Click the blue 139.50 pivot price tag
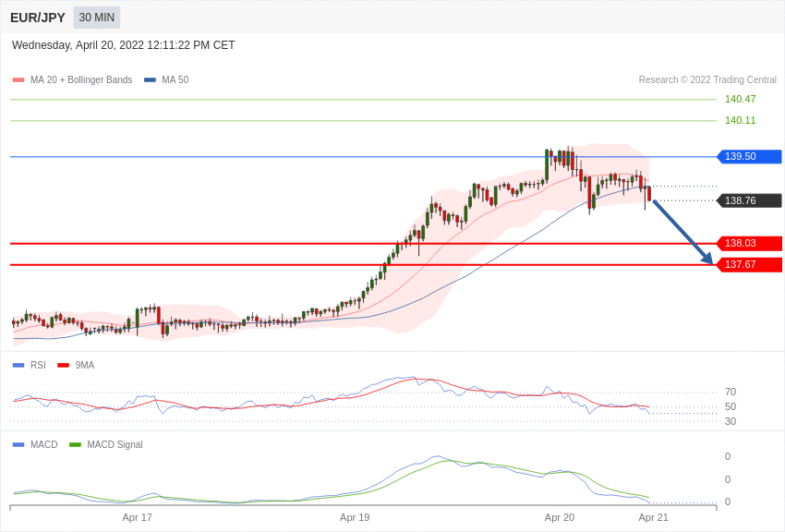 coord(750,157)
